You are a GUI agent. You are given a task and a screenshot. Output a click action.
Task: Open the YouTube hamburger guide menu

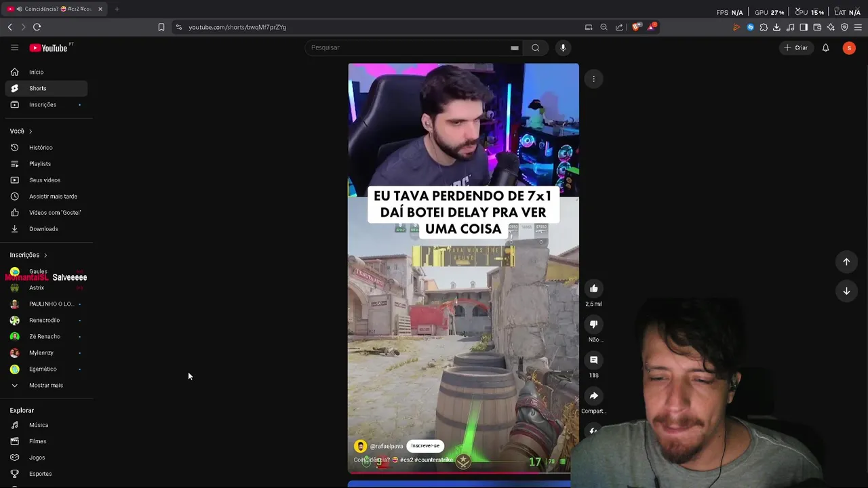14,47
